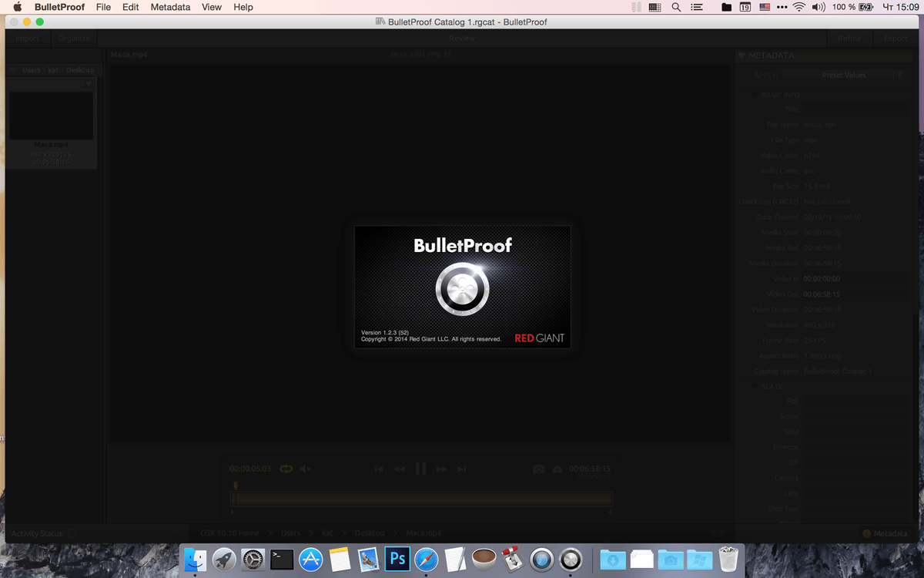
Task: Collapse the SLATE section
Action: (x=755, y=386)
